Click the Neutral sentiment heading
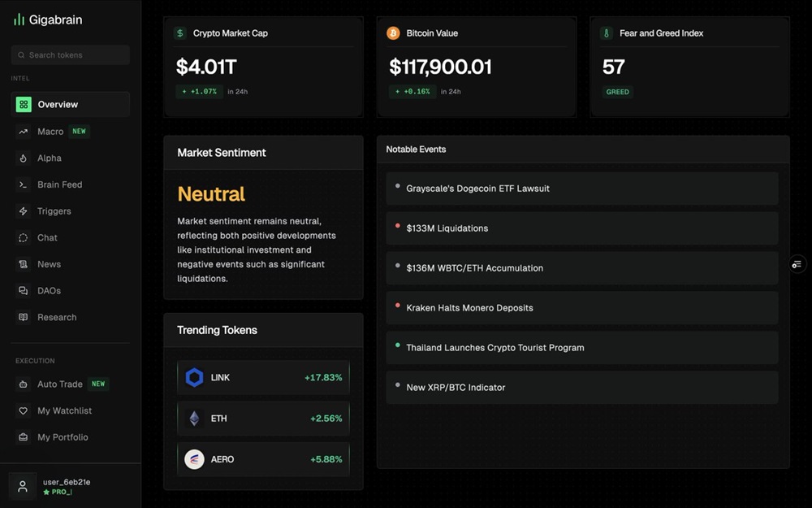Image resolution: width=812 pixels, height=508 pixels. coord(211,194)
